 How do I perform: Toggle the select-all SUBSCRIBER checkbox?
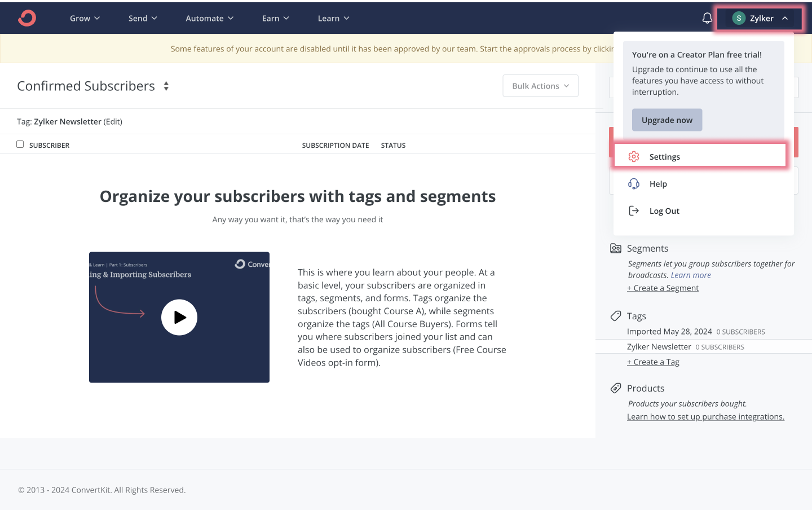20,144
